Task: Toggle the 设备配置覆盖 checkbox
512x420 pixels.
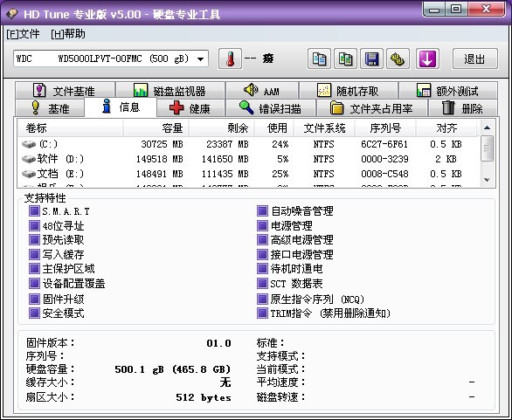Action: click(34, 283)
